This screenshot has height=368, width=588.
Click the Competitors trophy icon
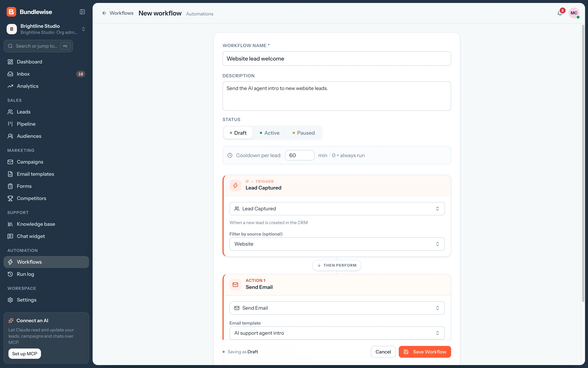10,198
